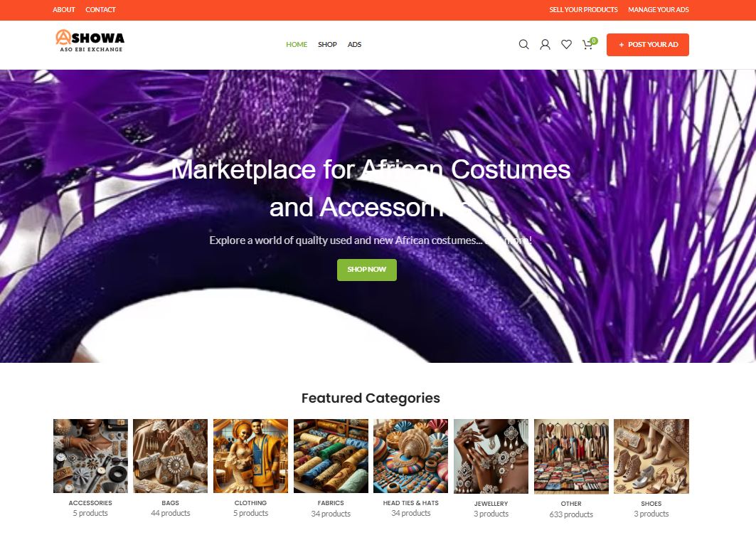Click the Ashowa Aso Ebi Exchange logo
The width and height of the screenshot is (756, 540).
[x=90, y=41]
